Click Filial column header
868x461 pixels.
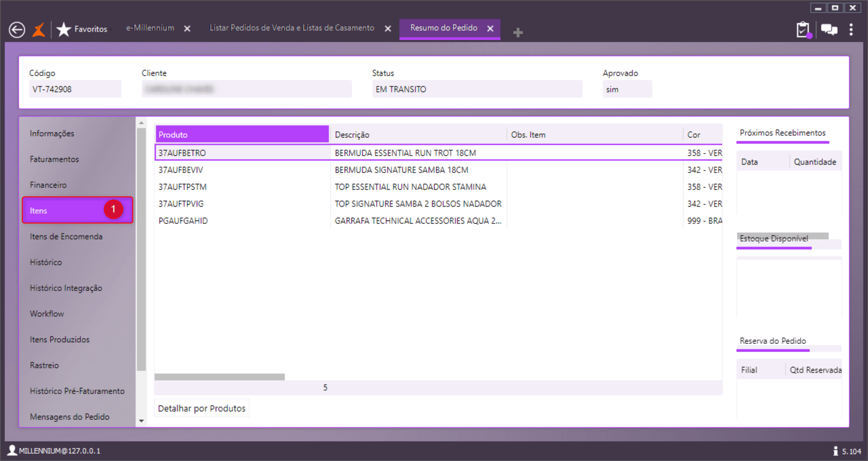tap(761, 370)
